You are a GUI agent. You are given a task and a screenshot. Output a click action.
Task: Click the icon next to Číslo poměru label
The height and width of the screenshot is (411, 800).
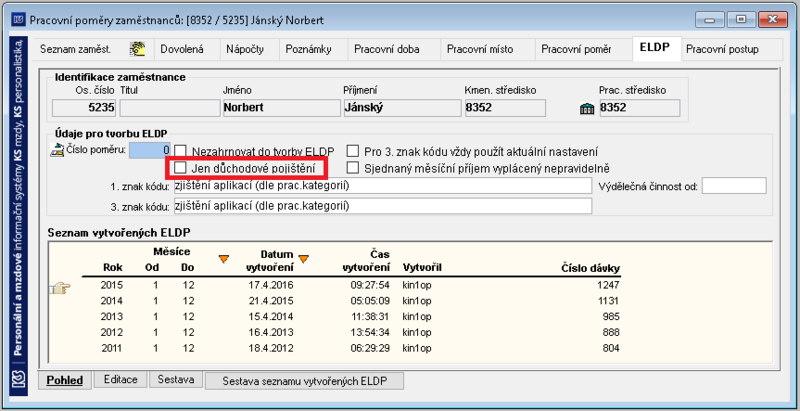coord(56,150)
